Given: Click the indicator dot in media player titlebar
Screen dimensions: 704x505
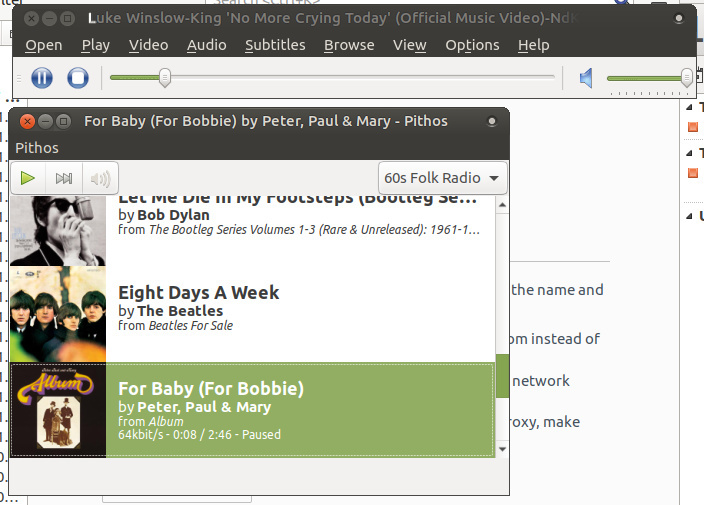Looking at the screenshot, I should (x=679, y=18).
